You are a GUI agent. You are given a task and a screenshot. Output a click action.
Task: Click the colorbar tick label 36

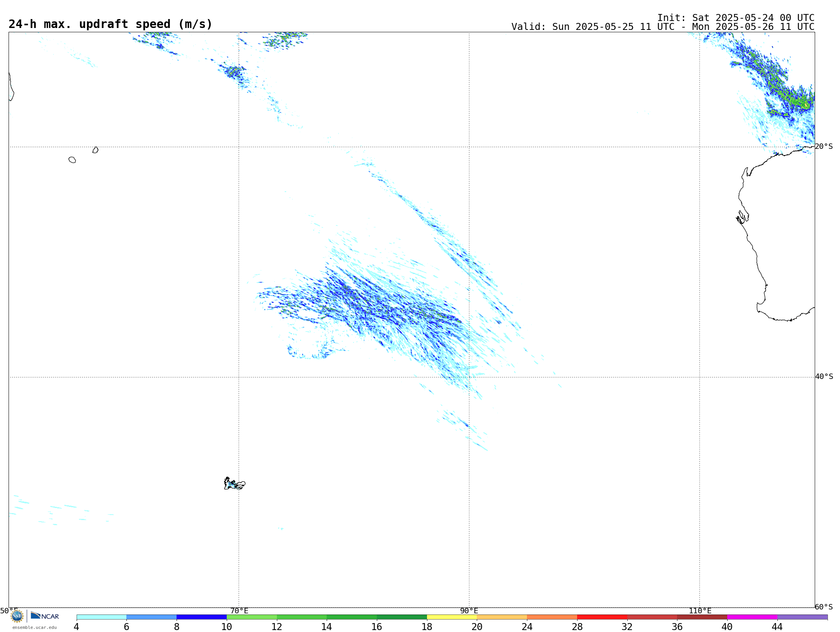677,627
